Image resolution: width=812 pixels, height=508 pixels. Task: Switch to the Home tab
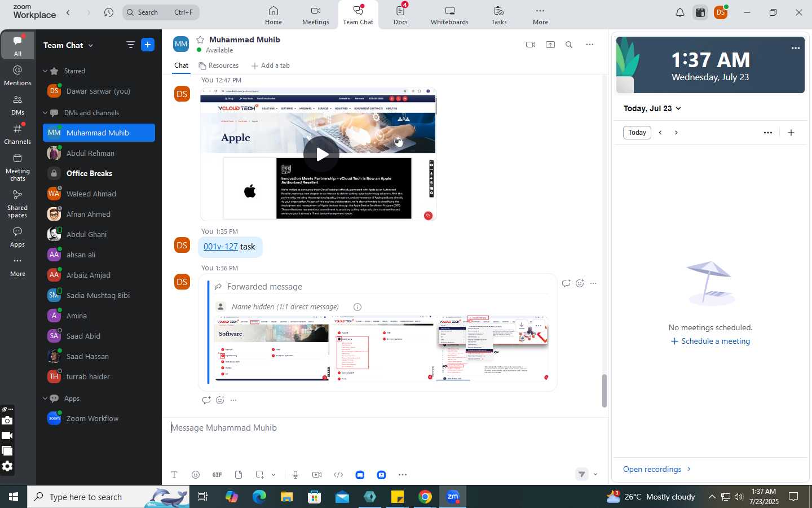273,15
